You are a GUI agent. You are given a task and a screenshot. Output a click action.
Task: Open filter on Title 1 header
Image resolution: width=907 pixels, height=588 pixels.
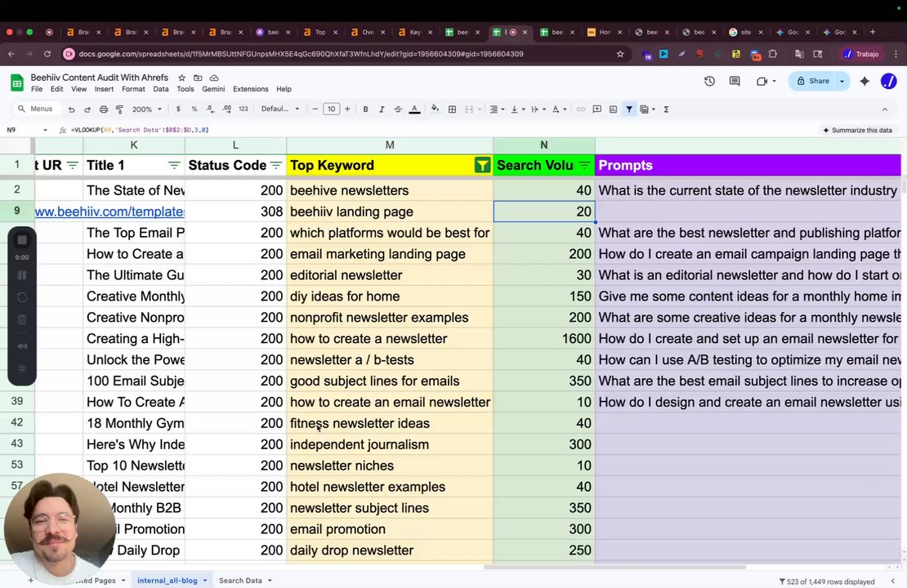click(x=173, y=165)
